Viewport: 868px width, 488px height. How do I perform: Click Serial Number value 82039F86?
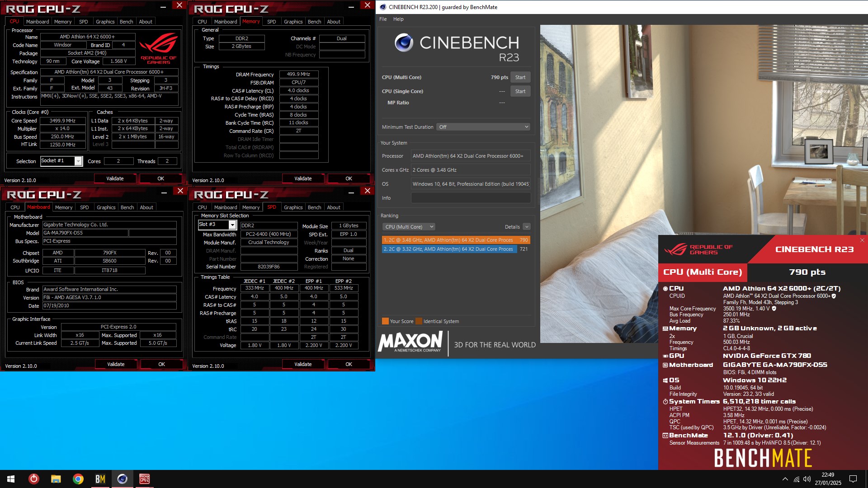pos(269,267)
